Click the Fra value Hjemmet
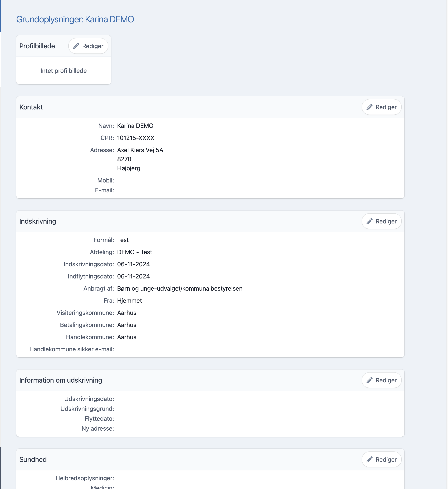This screenshot has height=489, width=448. [x=129, y=300]
